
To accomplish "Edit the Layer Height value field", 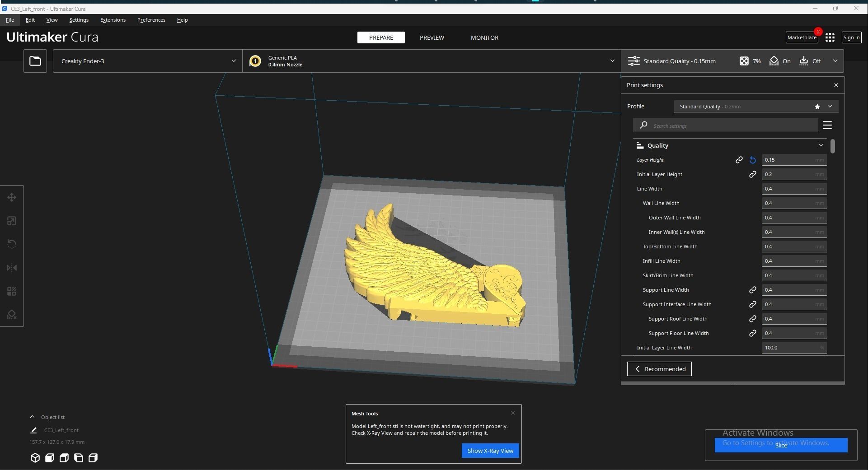I will [794, 160].
